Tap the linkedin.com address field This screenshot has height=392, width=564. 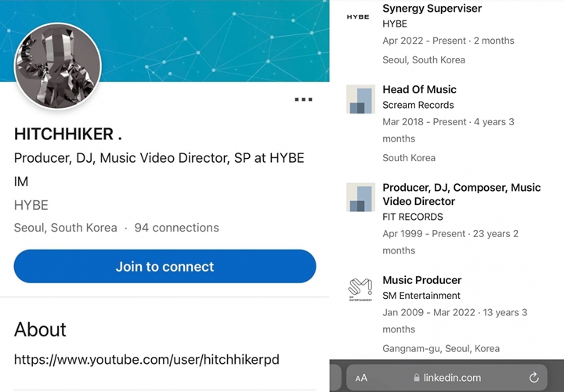[x=446, y=378]
